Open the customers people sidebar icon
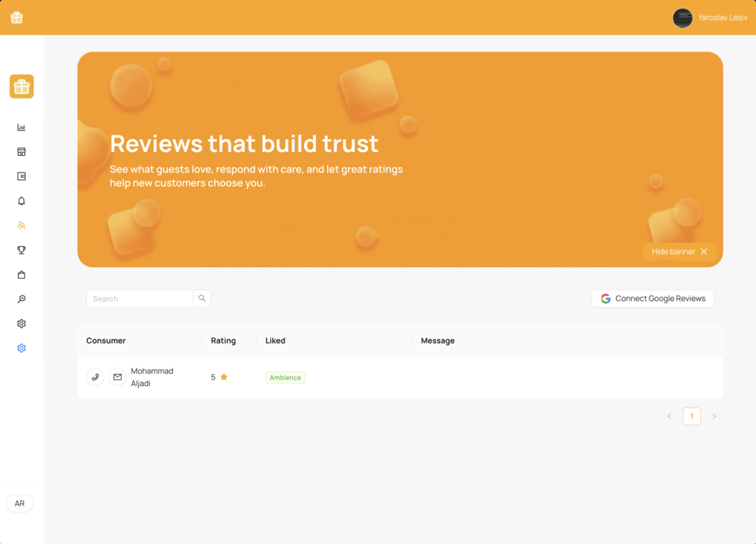756x544 pixels. 21,225
